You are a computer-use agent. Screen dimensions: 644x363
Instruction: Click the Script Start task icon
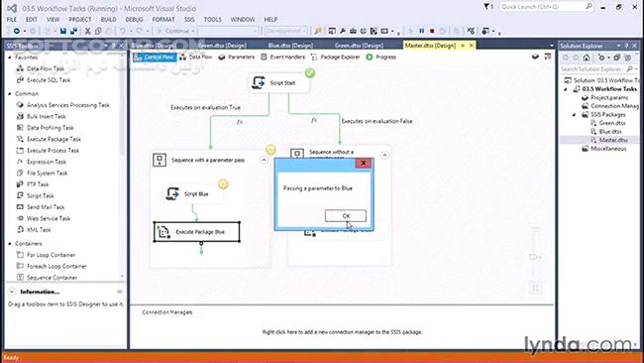pyautogui.click(x=259, y=82)
